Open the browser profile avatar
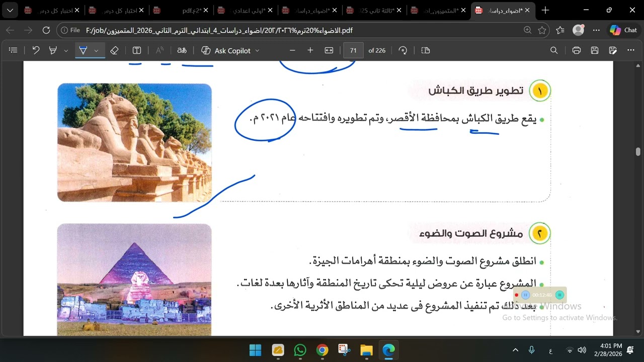The height and width of the screenshot is (362, 644). [x=579, y=30]
